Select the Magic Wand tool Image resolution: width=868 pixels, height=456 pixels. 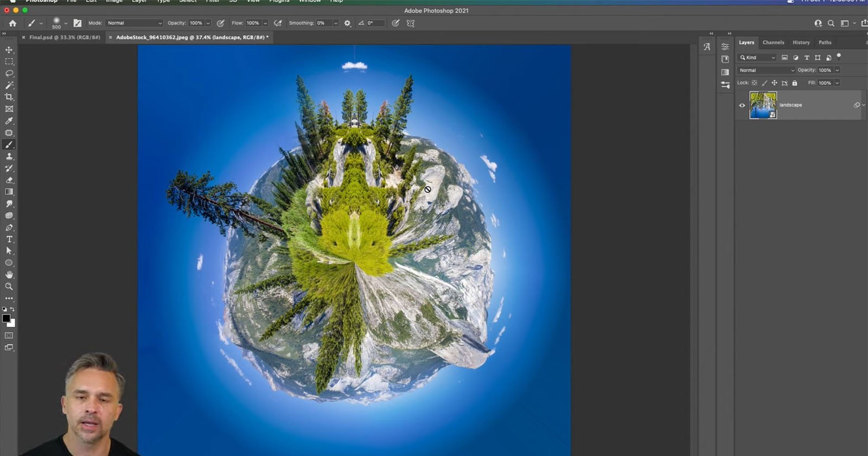[9, 85]
